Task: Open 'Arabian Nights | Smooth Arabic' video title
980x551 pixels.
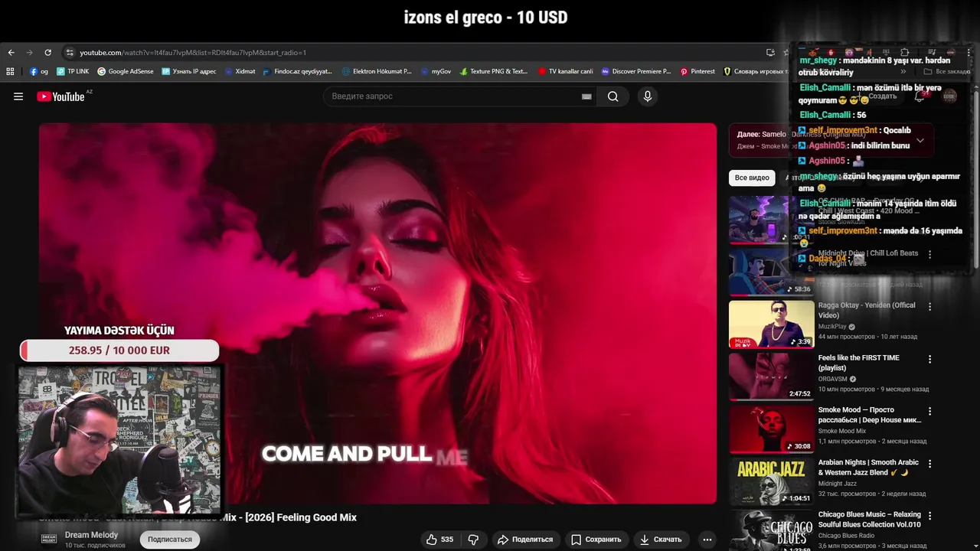Action: (x=868, y=468)
